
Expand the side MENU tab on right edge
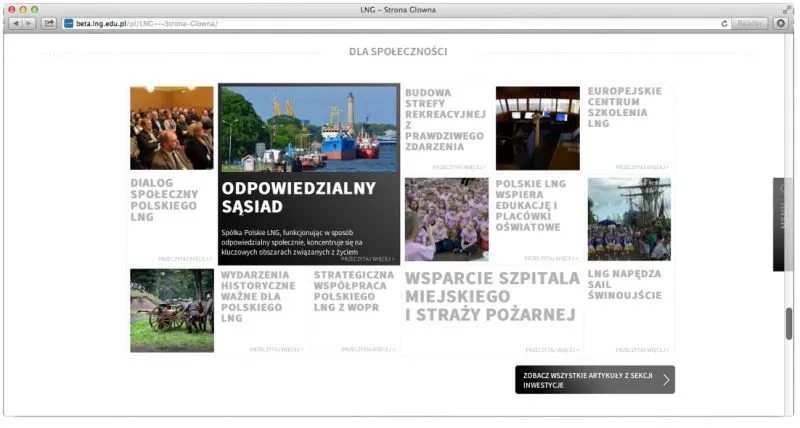click(x=782, y=224)
